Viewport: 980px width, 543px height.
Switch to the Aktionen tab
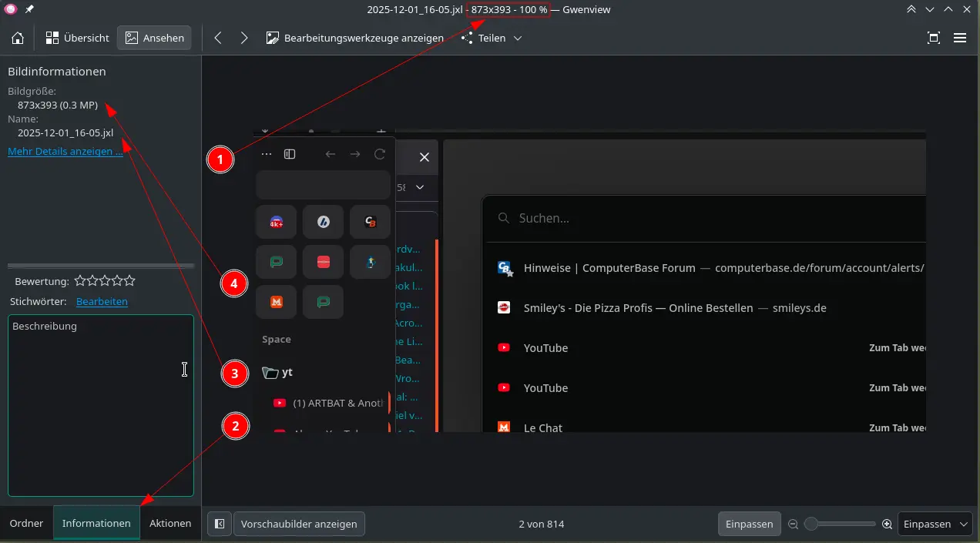pos(170,524)
